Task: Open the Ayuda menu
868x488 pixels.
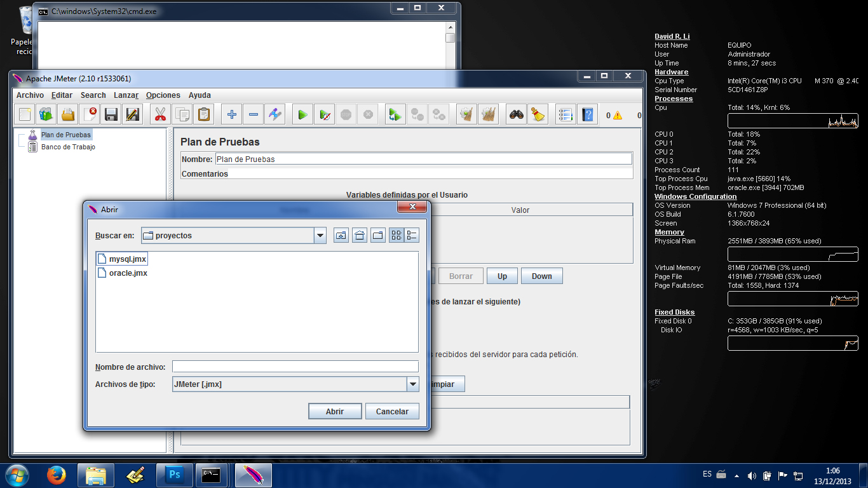Action: coord(200,95)
